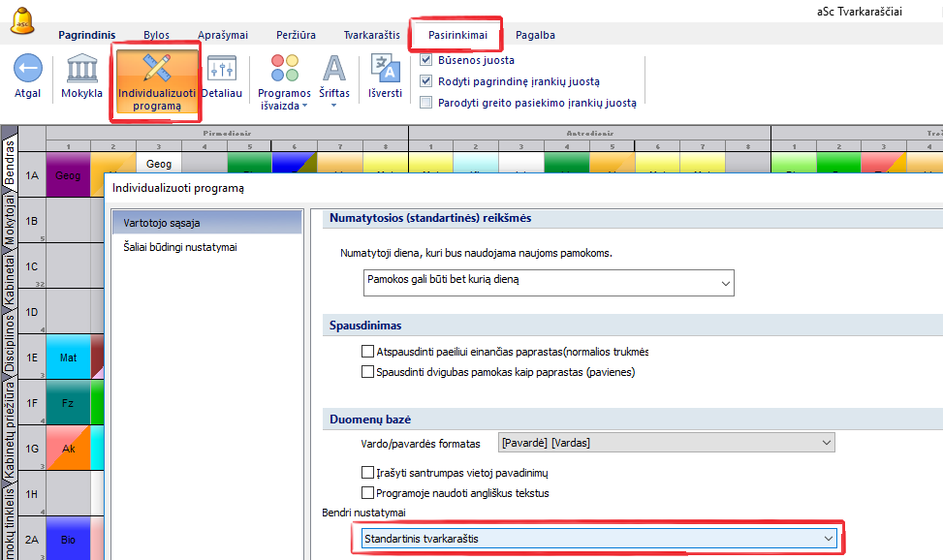Click the purple Geog lesson card
The image size is (943, 560).
[x=68, y=176]
